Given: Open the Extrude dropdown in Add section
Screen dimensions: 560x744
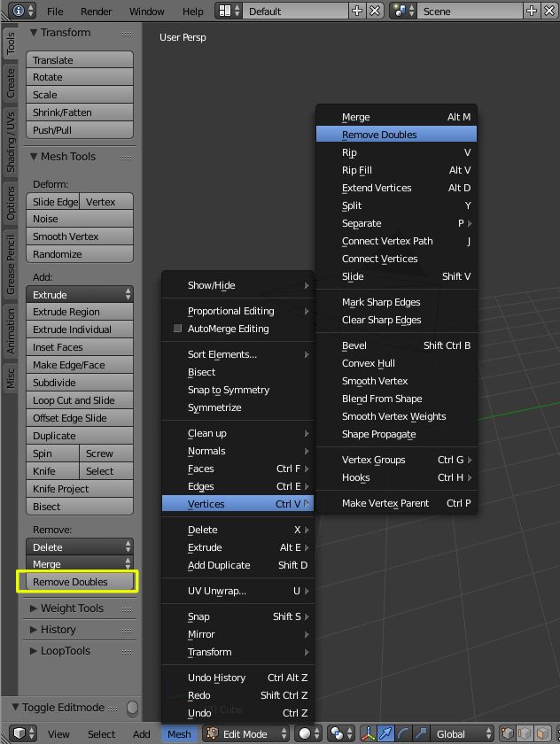Looking at the screenshot, I should (x=80, y=294).
